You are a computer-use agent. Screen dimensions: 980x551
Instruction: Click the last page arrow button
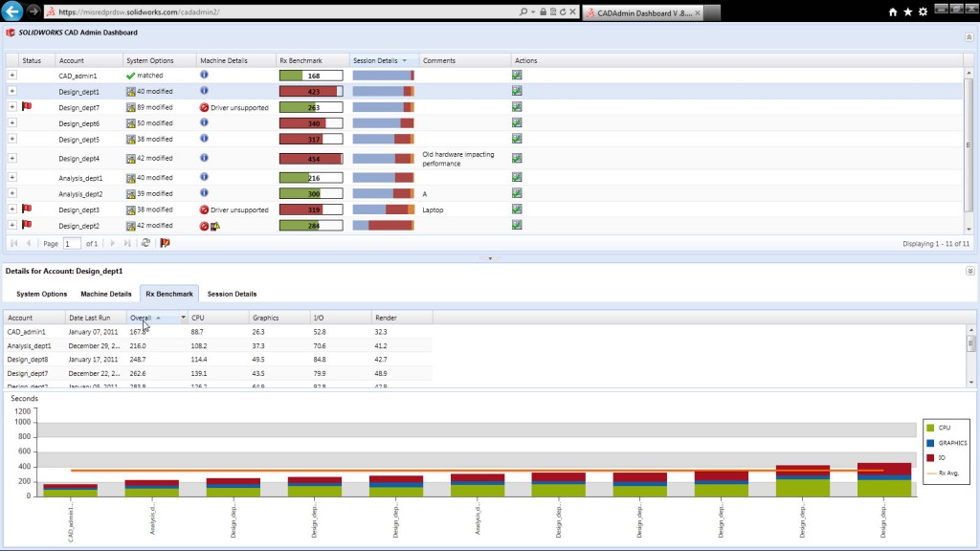point(127,242)
